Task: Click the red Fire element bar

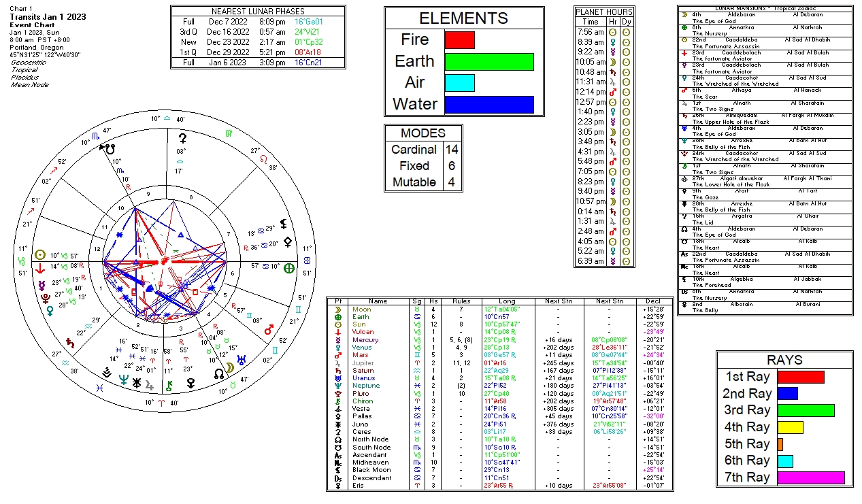Action: pyautogui.click(x=460, y=39)
